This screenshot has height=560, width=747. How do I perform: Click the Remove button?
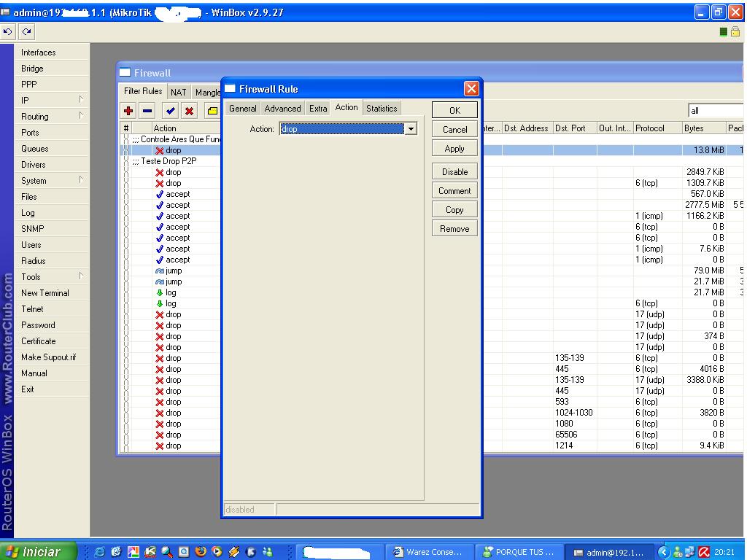coord(454,228)
